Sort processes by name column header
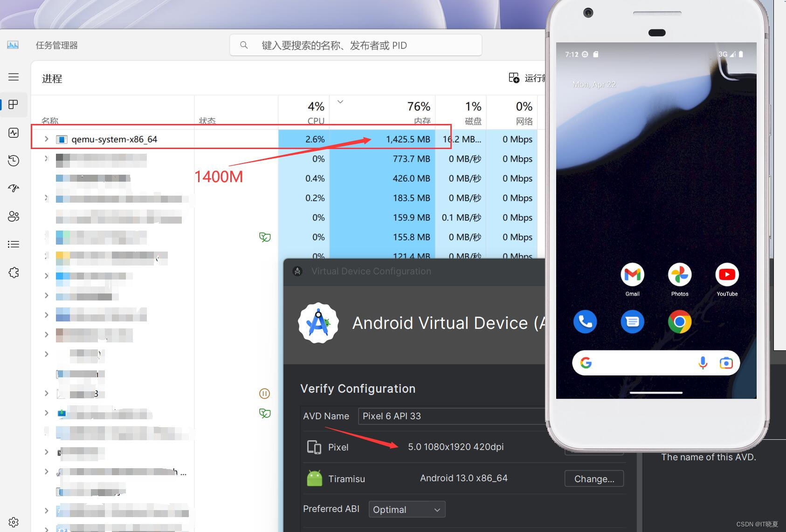 pos(112,112)
